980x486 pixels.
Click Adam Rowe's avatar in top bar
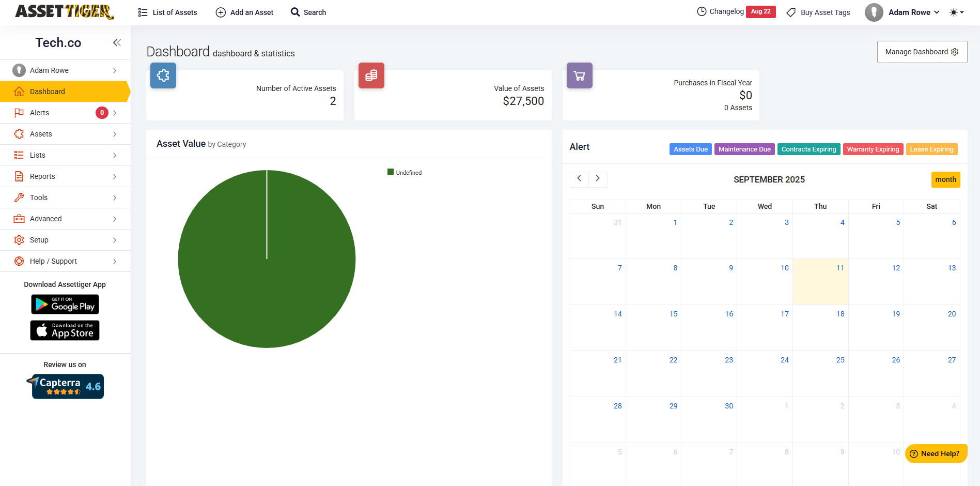point(874,12)
